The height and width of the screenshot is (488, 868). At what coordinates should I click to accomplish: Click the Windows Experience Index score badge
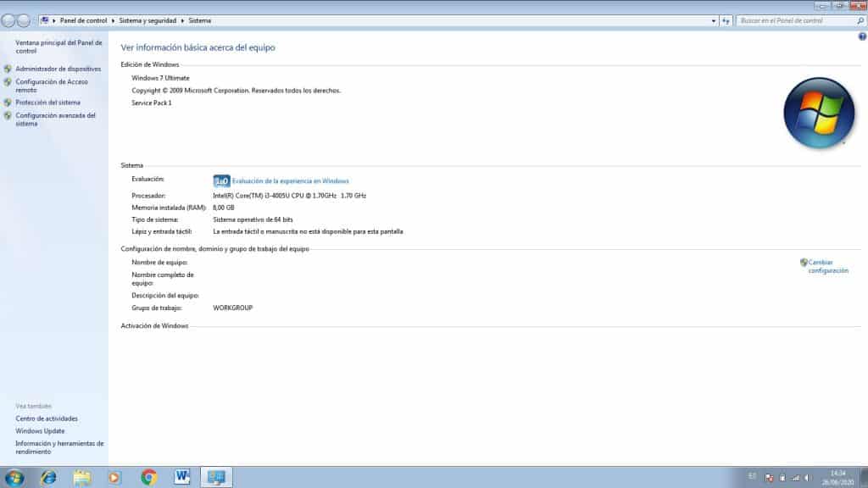click(x=221, y=181)
